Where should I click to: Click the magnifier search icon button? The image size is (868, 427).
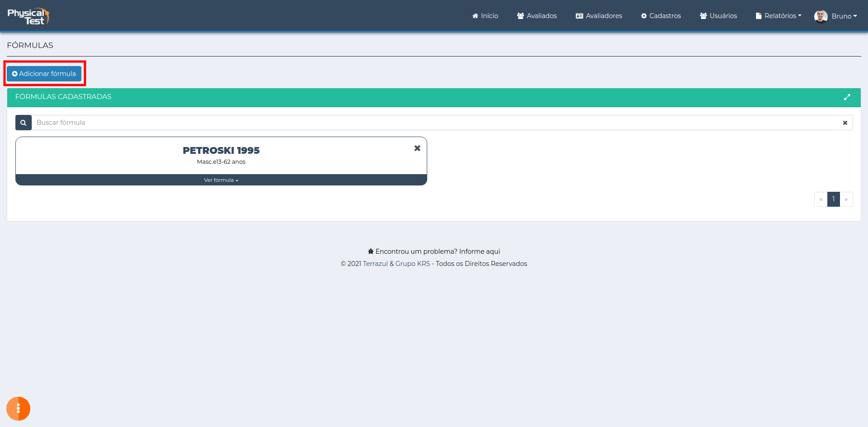point(24,123)
